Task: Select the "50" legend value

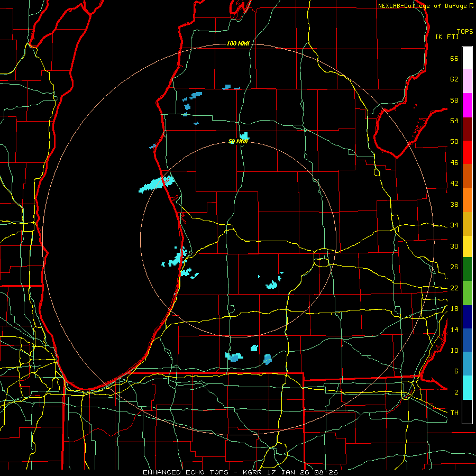Action: pyautogui.click(x=454, y=142)
